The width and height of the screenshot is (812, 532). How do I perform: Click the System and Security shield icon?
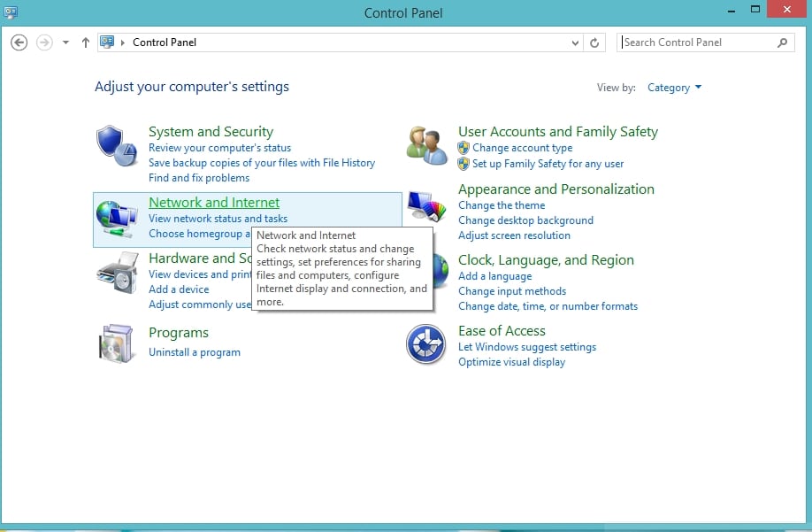(x=117, y=145)
